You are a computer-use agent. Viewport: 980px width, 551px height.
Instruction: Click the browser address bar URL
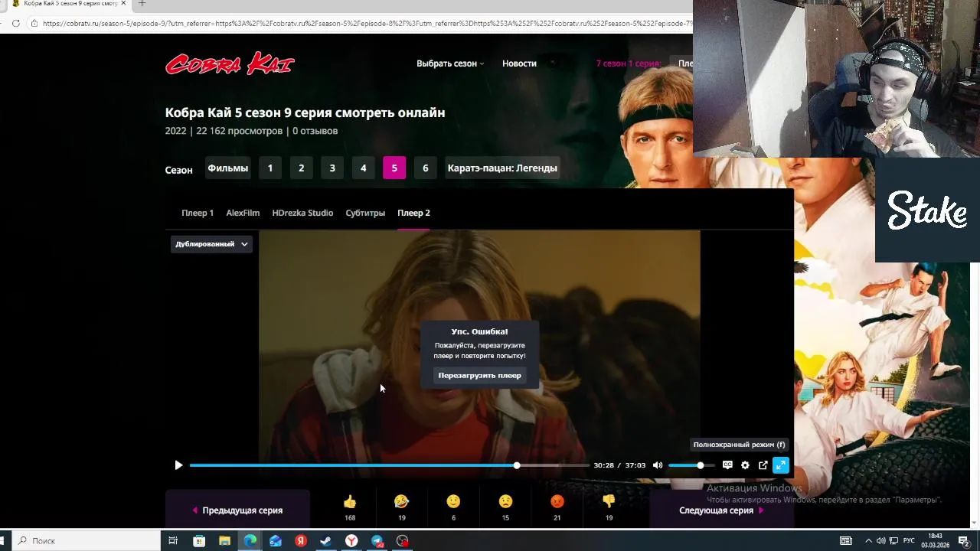(x=367, y=24)
